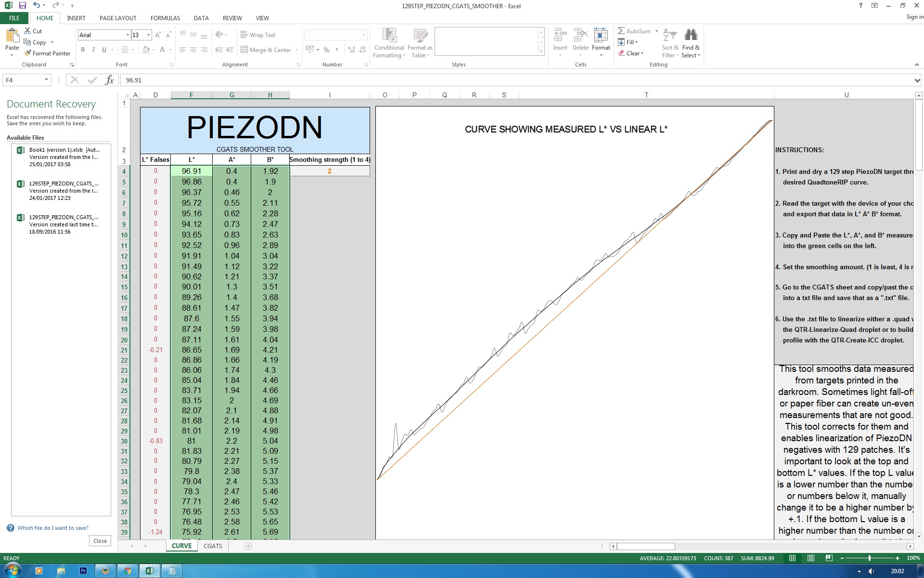
Task: Click cell with smoothing strength value 2
Action: 329,171
